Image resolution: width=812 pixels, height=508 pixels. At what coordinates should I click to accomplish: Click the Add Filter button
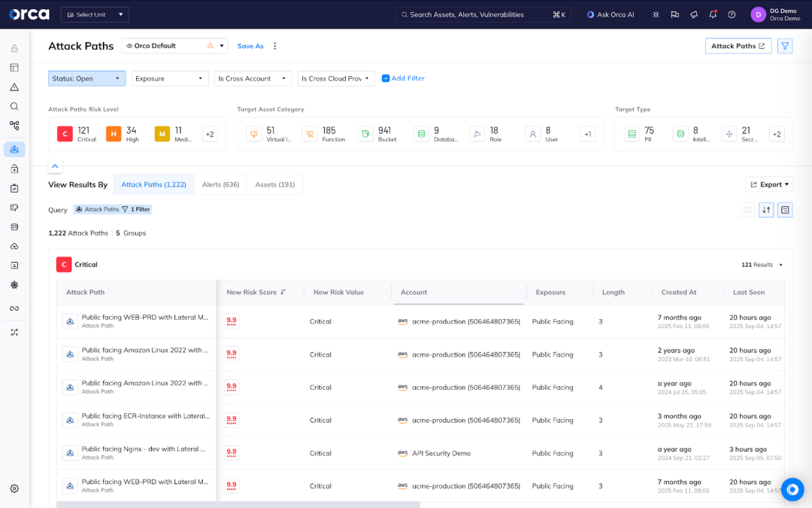coord(403,78)
